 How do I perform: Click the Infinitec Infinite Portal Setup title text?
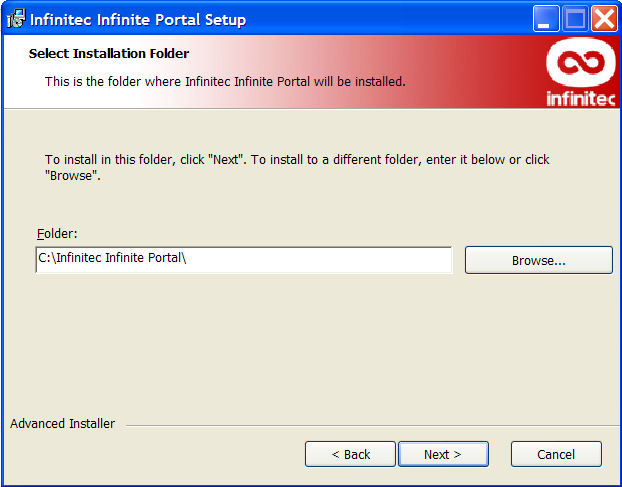click(138, 19)
